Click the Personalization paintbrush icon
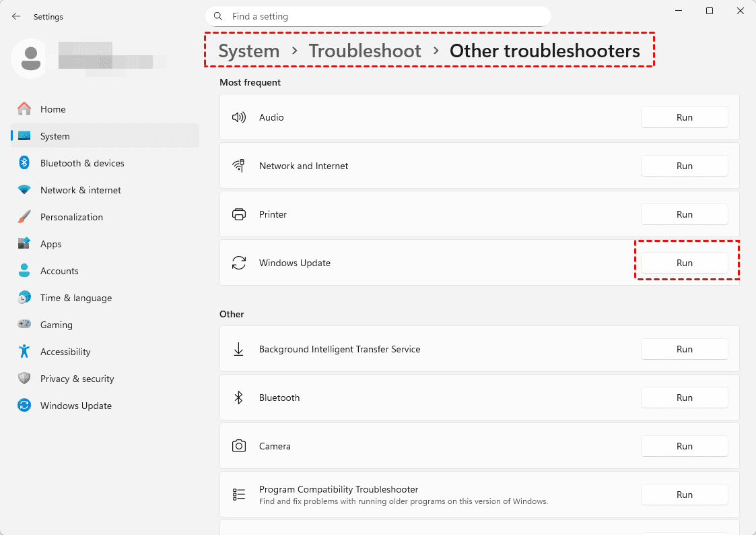The width and height of the screenshot is (756, 535). point(24,217)
